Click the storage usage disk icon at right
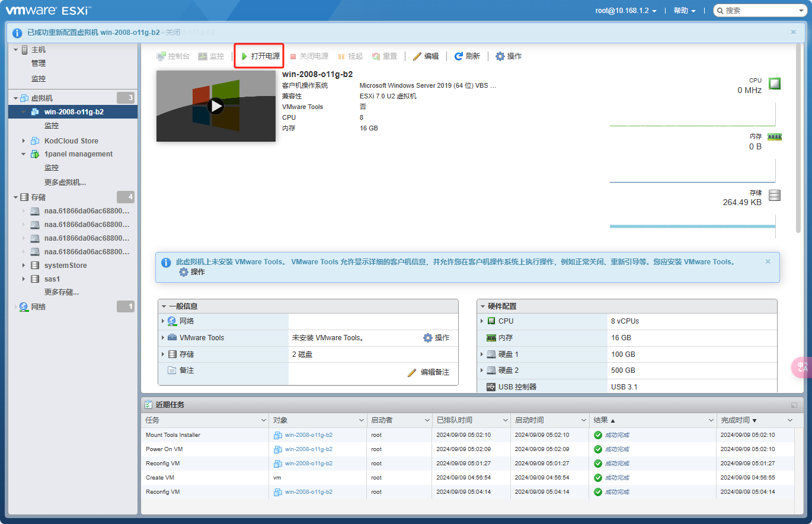This screenshot has width=812, height=524. pyautogui.click(x=775, y=195)
